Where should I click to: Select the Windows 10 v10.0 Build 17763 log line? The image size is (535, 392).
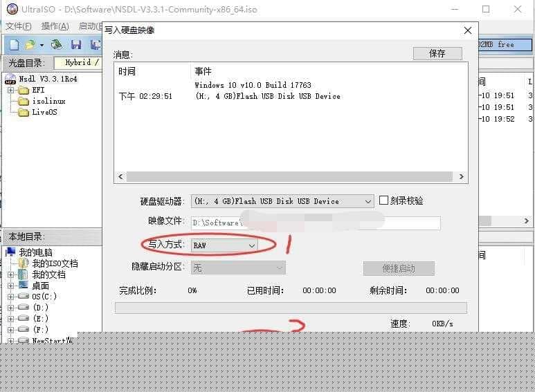coord(253,85)
